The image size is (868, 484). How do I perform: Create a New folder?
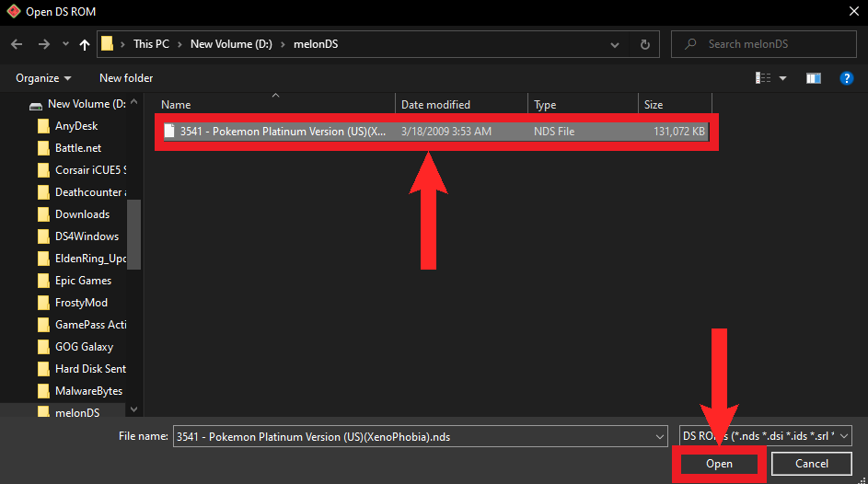point(126,78)
